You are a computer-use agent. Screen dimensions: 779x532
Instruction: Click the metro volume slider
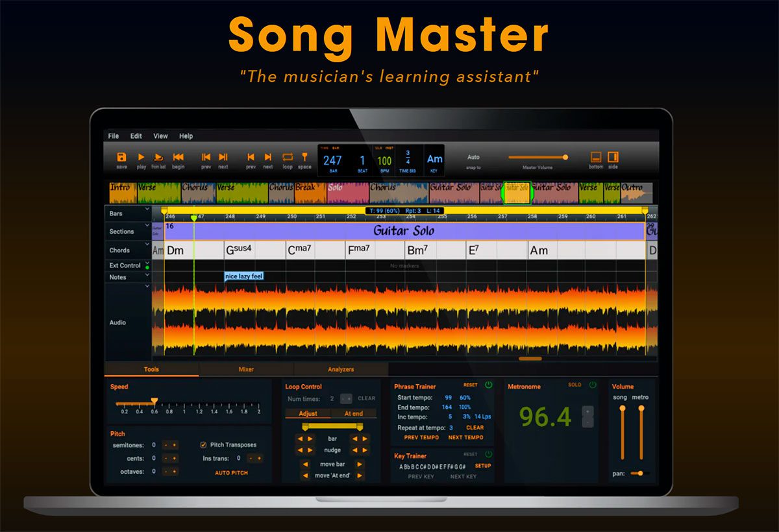pyautogui.click(x=641, y=433)
